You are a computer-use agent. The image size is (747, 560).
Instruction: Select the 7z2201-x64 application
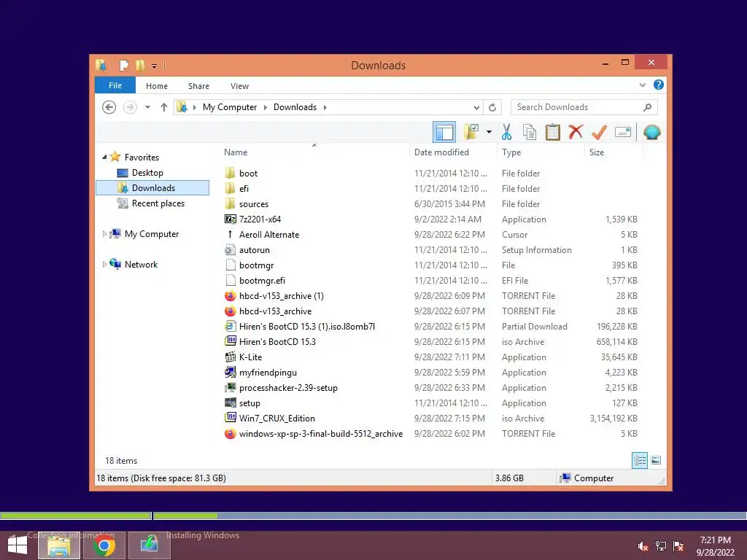[260, 219]
